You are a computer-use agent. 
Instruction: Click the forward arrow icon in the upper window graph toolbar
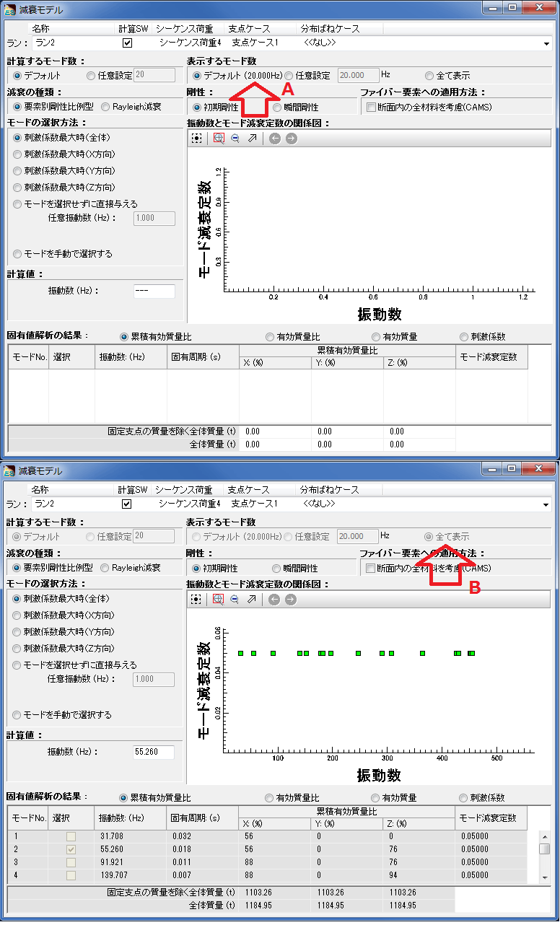tap(291, 138)
